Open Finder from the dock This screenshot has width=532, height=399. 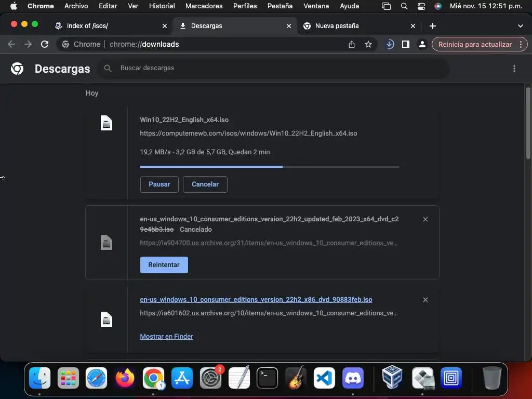39,378
